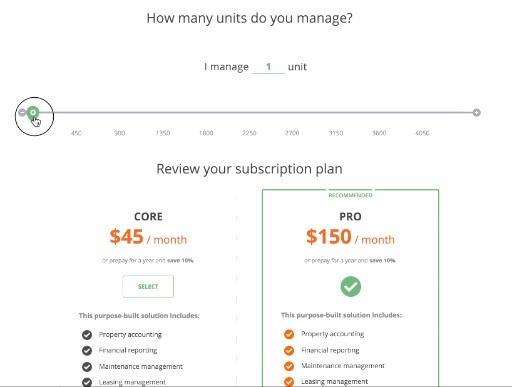Click the 1800 tick label on slider

[206, 133]
